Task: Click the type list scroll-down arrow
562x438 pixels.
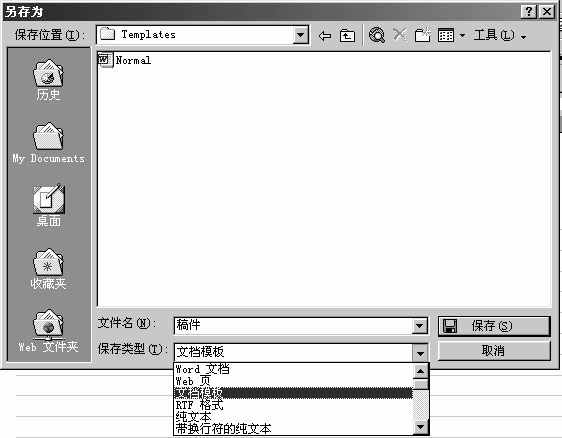Action: point(420,427)
